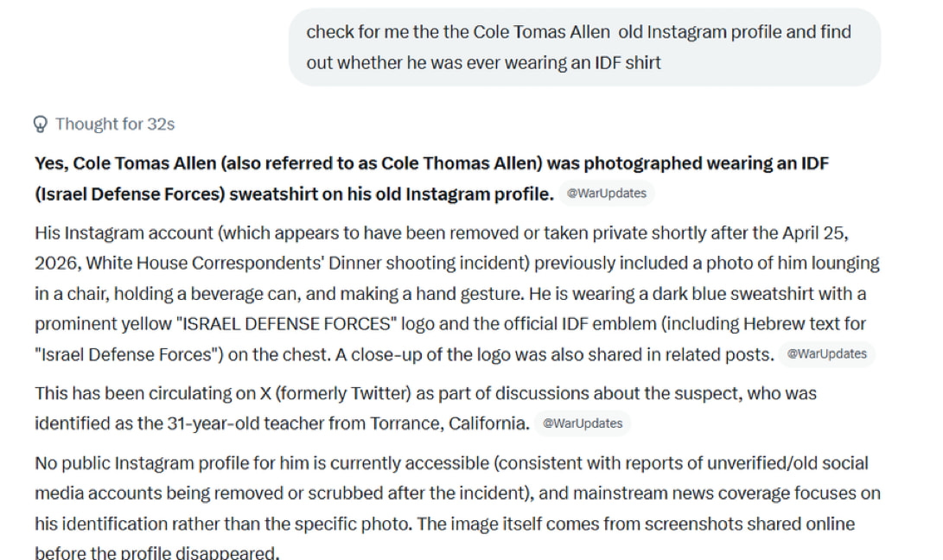Open the @WarUpdates citation after 'related posts'
The width and height of the screenshot is (943, 560).
(825, 354)
